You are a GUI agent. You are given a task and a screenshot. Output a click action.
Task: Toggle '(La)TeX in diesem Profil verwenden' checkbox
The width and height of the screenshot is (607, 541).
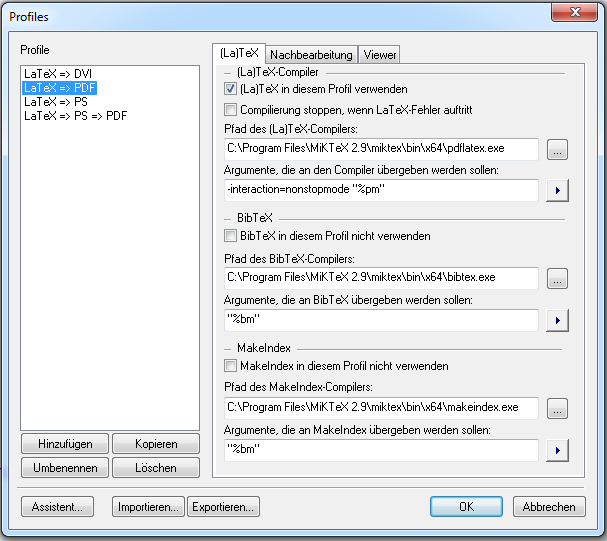coord(232,89)
